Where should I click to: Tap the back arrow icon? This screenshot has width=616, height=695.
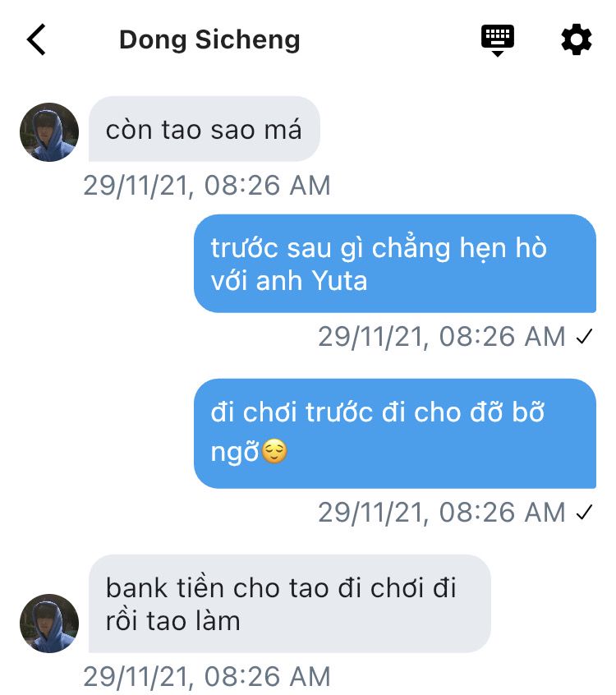[x=36, y=39]
